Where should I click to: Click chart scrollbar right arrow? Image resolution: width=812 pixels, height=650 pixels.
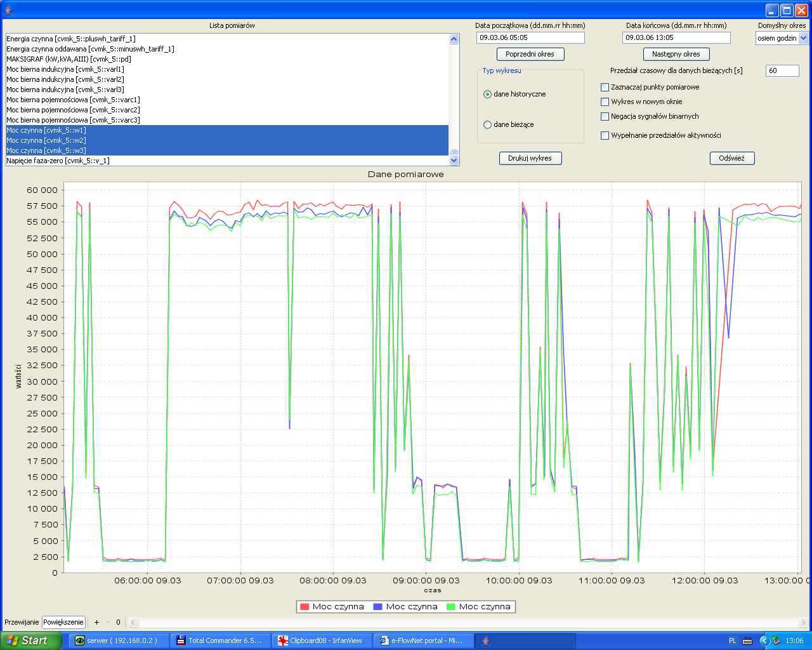tap(803, 623)
